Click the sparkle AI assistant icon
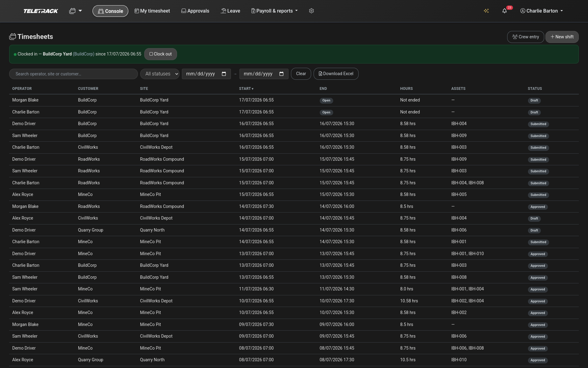 click(486, 11)
